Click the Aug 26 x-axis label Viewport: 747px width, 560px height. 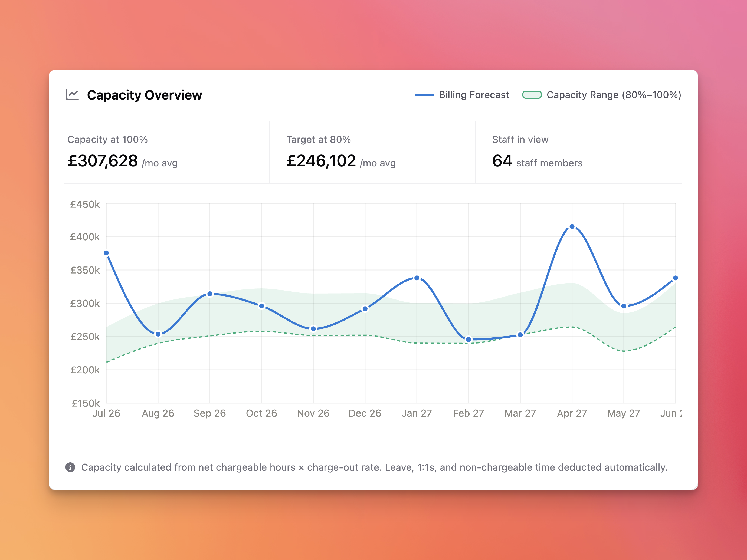point(158,413)
